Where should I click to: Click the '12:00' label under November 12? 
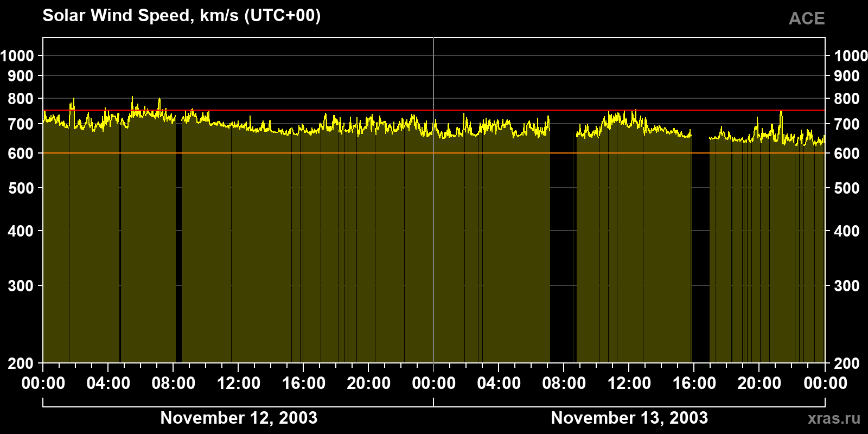239,384
